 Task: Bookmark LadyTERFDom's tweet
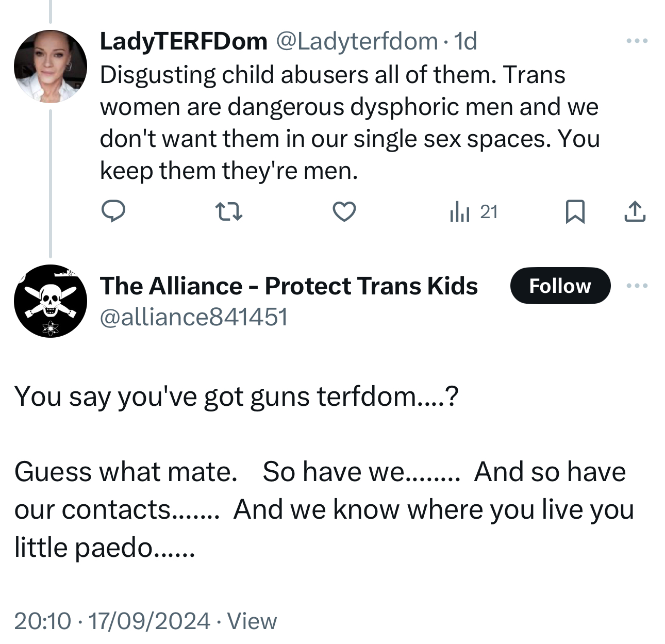point(575,211)
